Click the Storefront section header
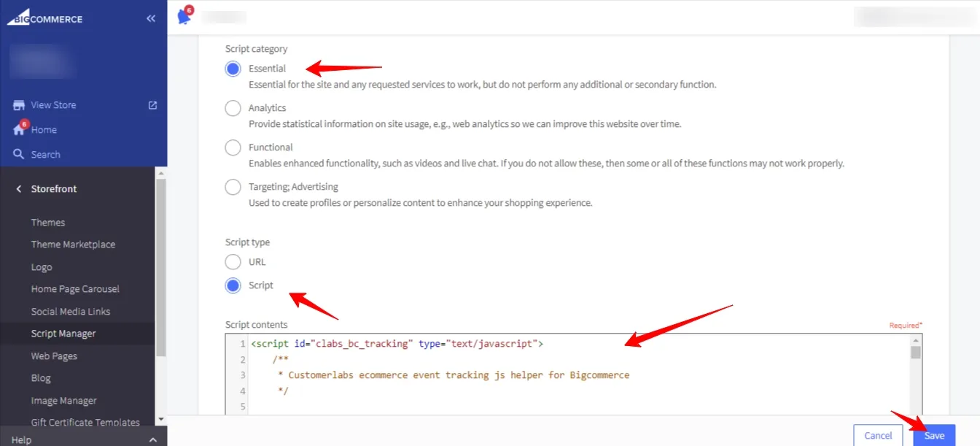 point(54,189)
